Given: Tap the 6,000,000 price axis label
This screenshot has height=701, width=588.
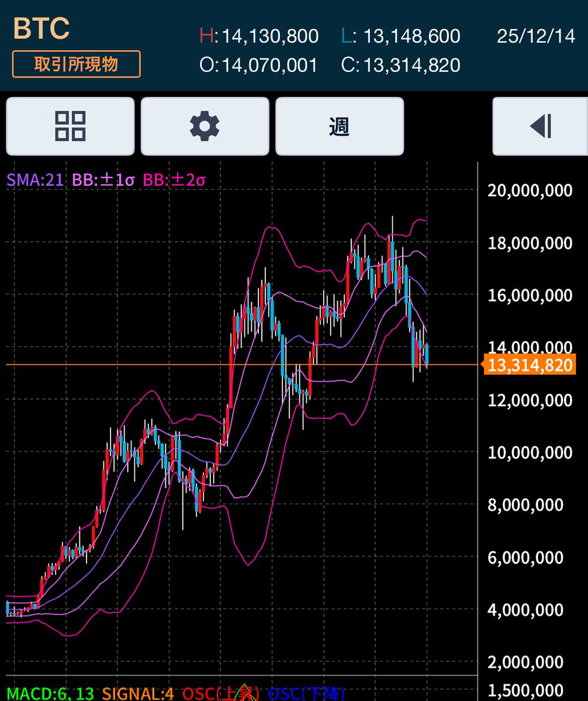Looking at the screenshot, I should (525, 557).
